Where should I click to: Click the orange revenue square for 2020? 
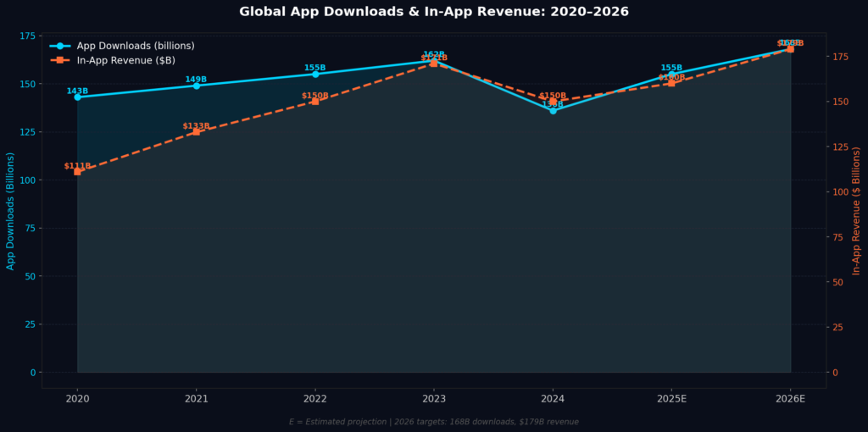(x=77, y=172)
